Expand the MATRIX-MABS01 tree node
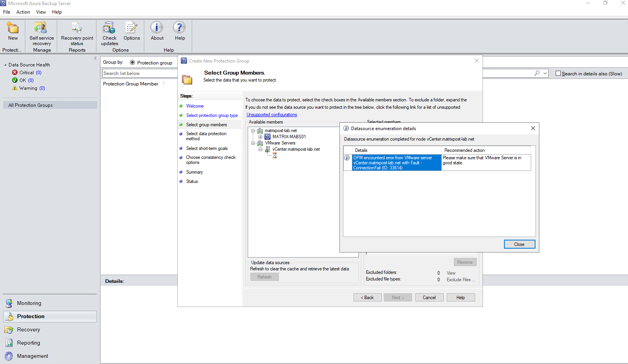The image size is (628, 364). click(x=261, y=137)
